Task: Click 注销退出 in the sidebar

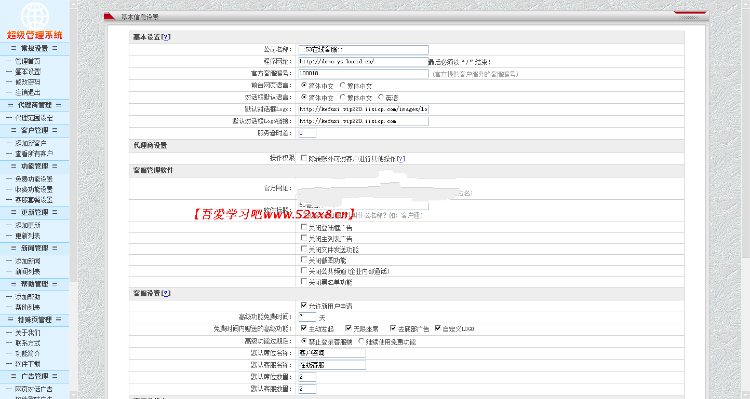Action: [x=28, y=93]
